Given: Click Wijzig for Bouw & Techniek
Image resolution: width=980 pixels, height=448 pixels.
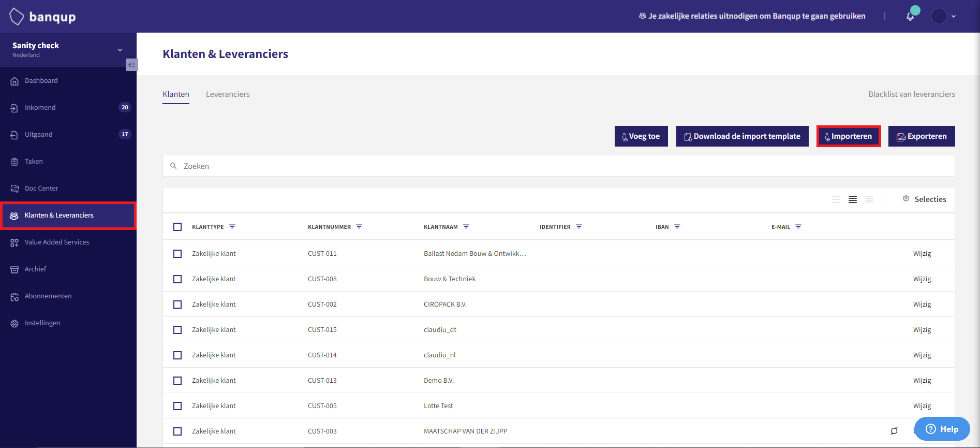Looking at the screenshot, I should (x=922, y=279).
